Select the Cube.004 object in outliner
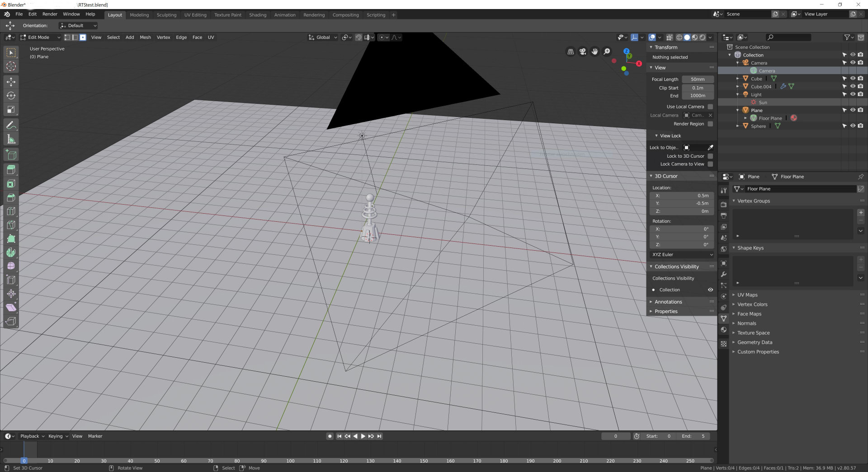The width and height of the screenshot is (868, 472). click(761, 87)
